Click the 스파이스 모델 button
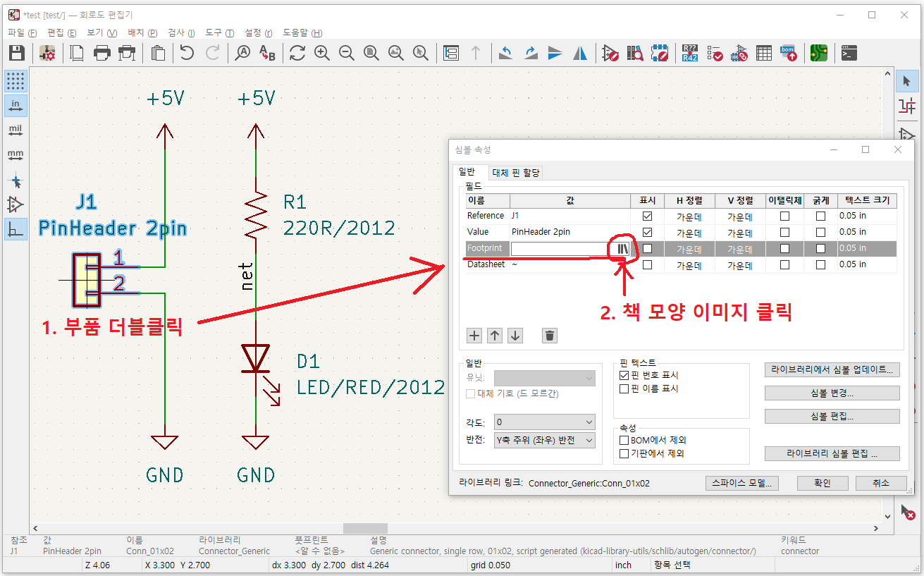The height and width of the screenshot is (576, 924). pos(742,483)
